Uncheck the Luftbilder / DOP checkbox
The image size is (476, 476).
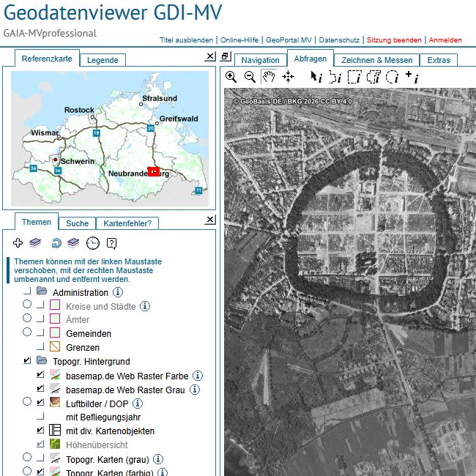(x=40, y=402)
